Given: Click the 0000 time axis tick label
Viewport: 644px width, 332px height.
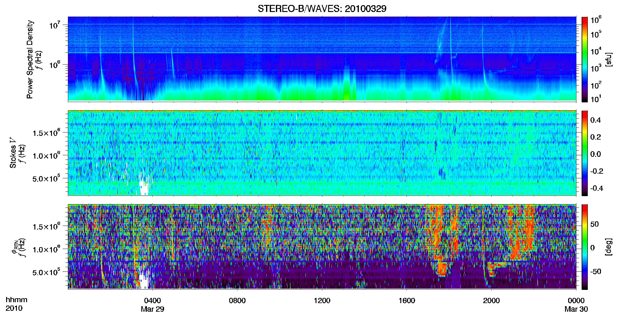Looking at the screenshot, I should 576,301.
